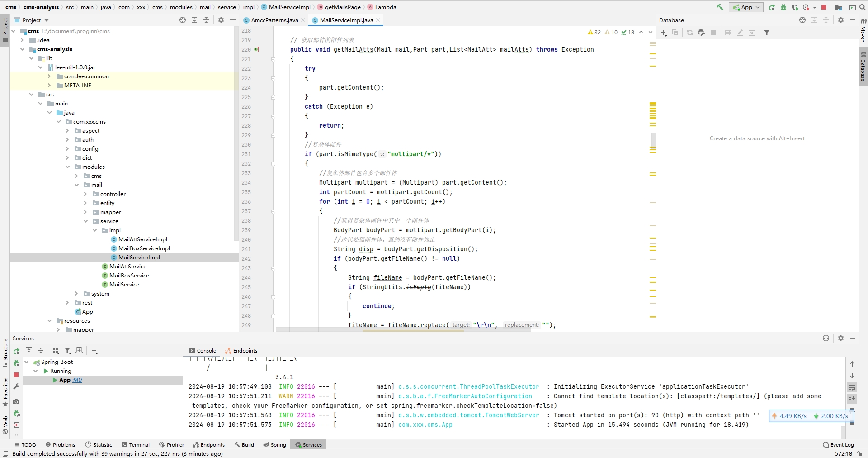The width and height of the screenshot is (868, 458).
Task: Open Project Structure dialog icon
Action: pos(839,7)
